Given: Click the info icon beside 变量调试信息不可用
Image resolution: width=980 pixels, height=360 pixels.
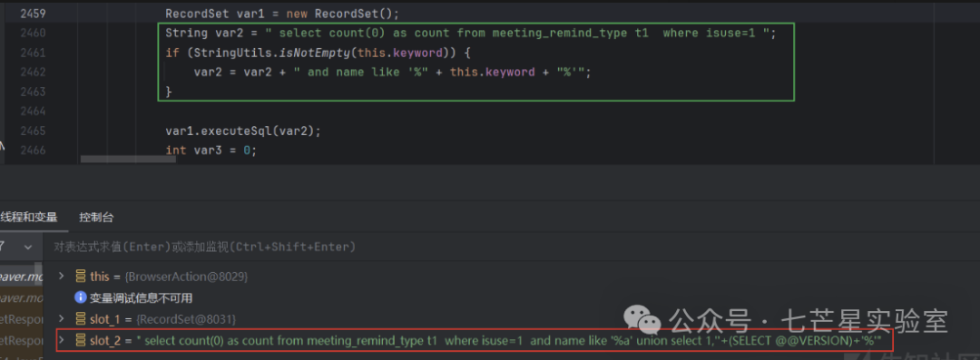Looking at the screenshot, I should [80, 297].
